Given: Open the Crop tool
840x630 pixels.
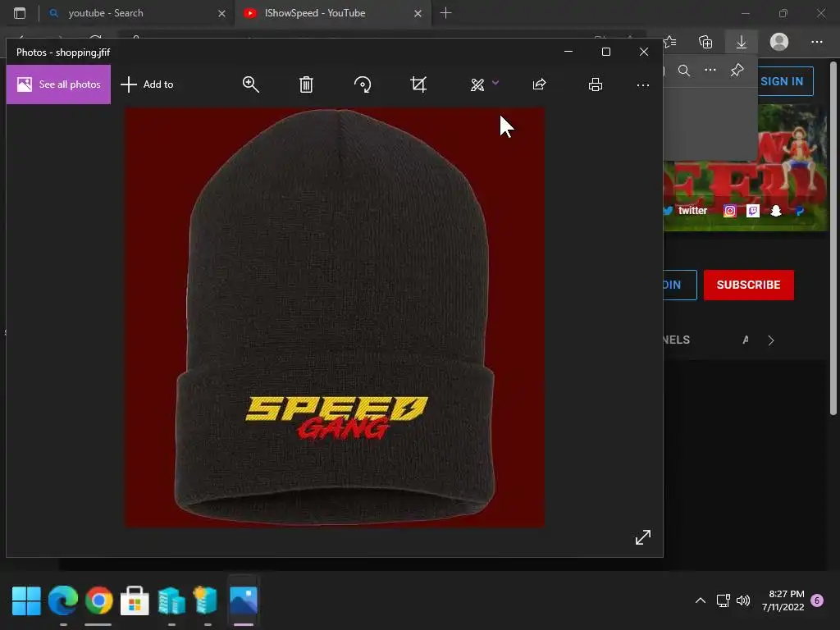Looking at the screenshot, I should [418, 84].
